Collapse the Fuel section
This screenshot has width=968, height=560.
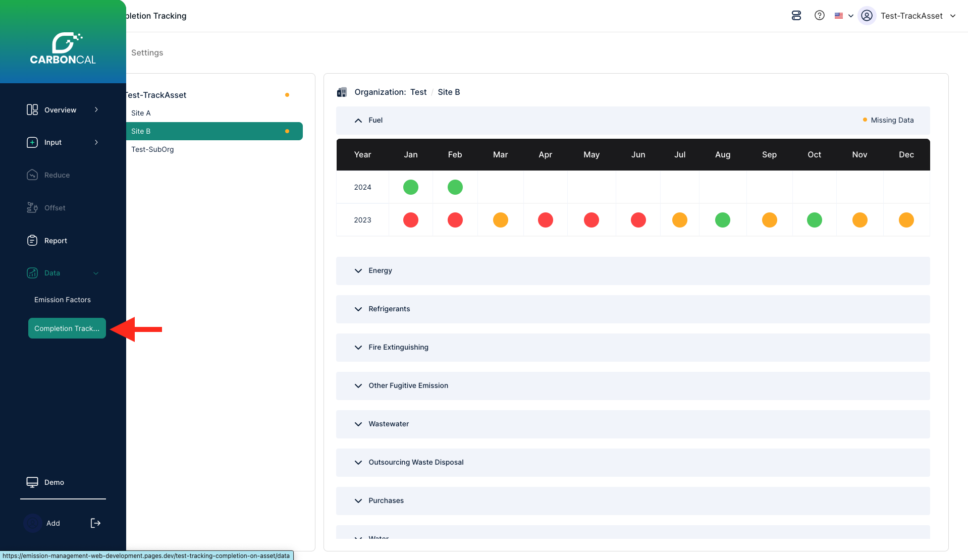point(358,121)
